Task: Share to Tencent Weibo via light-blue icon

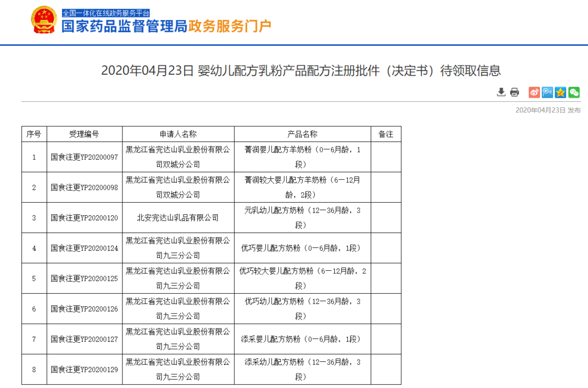Action: click(547, 92)
